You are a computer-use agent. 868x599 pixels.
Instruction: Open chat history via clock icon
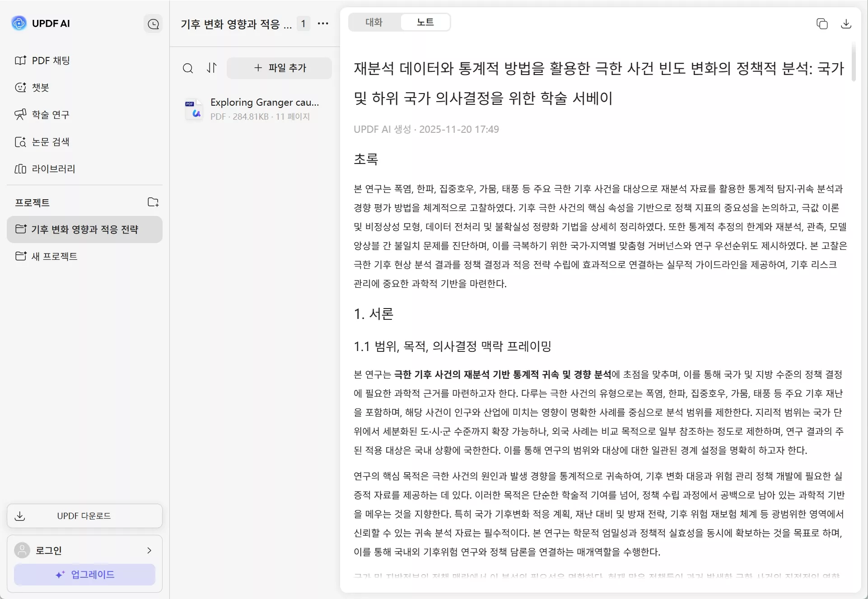(x=154, y=23)
